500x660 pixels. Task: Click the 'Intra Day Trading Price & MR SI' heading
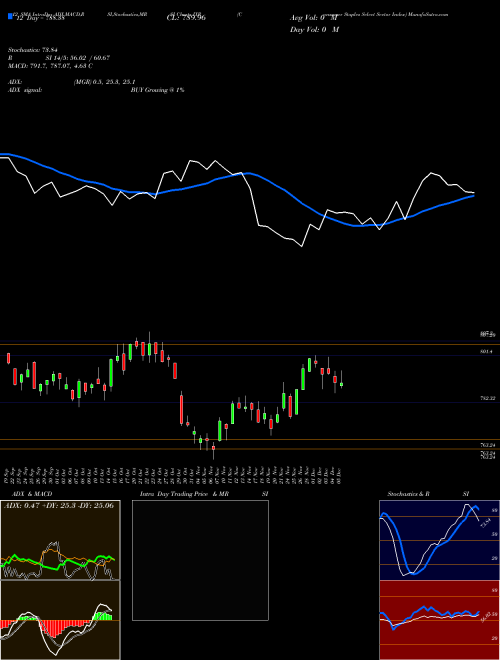coord(204,494)
